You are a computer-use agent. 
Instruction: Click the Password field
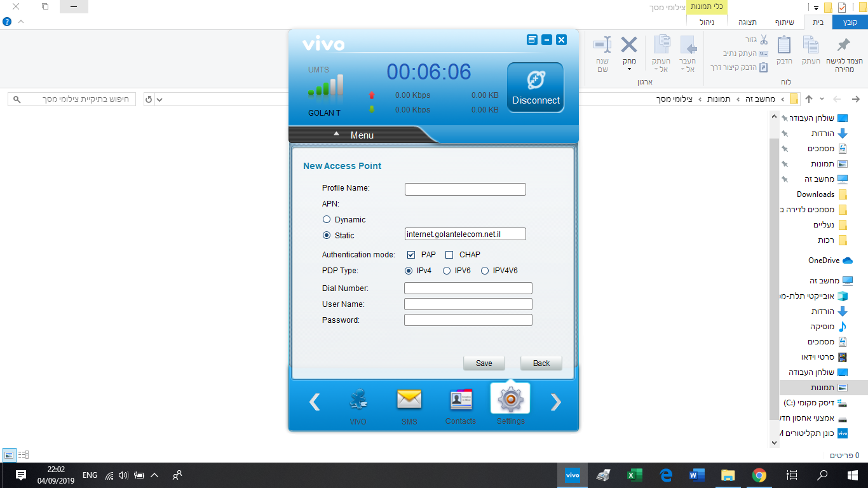[x=468, y=320]
